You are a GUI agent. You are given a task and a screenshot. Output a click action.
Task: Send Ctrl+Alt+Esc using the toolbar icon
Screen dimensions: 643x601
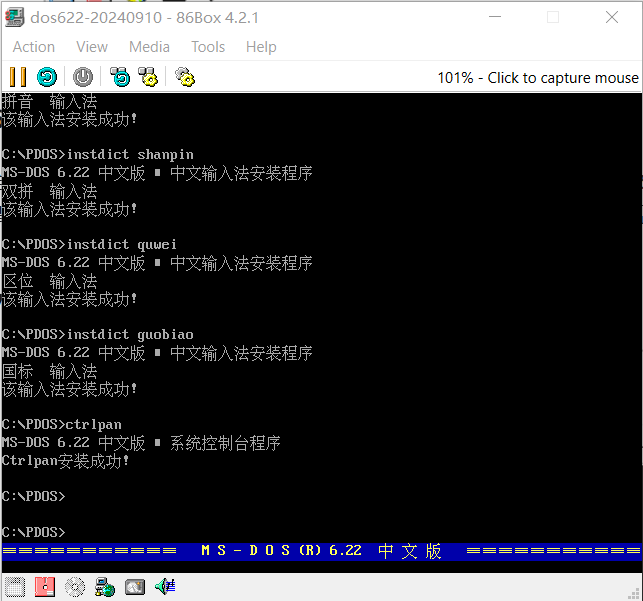click(x=148, y=77)
